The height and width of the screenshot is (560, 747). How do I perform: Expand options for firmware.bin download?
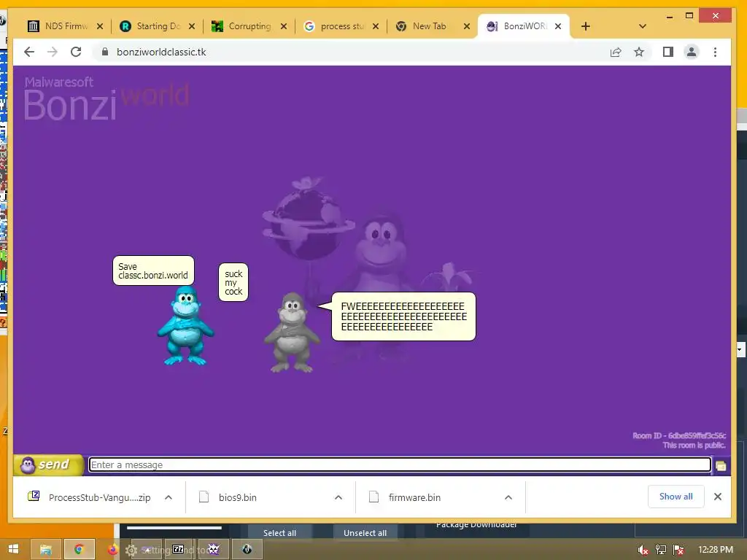[508, 497]
